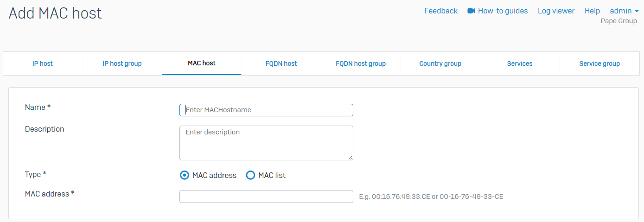Click the How-to guides video camera icon
644x222 pixels.
click(472, 11)
